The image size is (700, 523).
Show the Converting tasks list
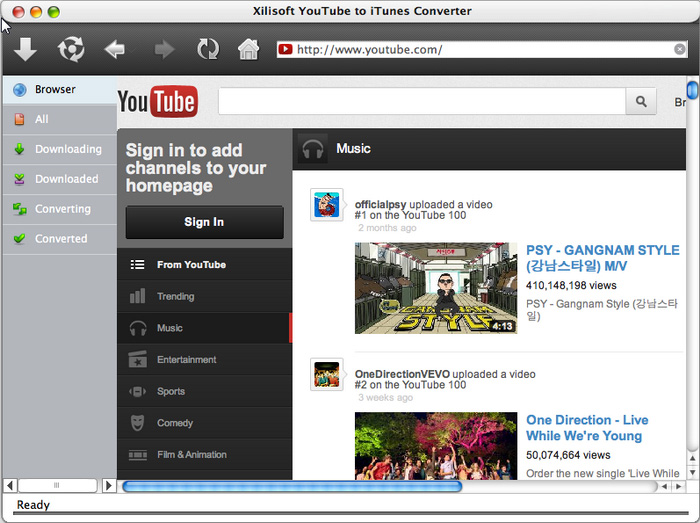click(x=62, y=209)
